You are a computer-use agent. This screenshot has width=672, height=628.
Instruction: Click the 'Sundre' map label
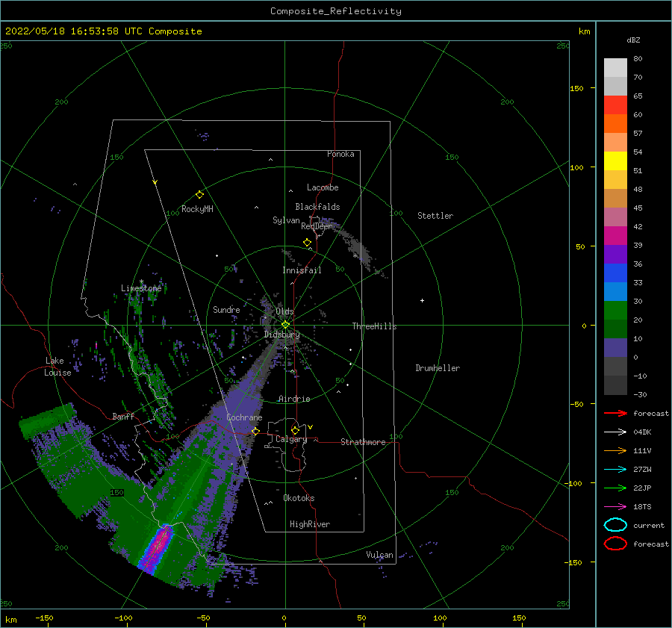point(226,309)
